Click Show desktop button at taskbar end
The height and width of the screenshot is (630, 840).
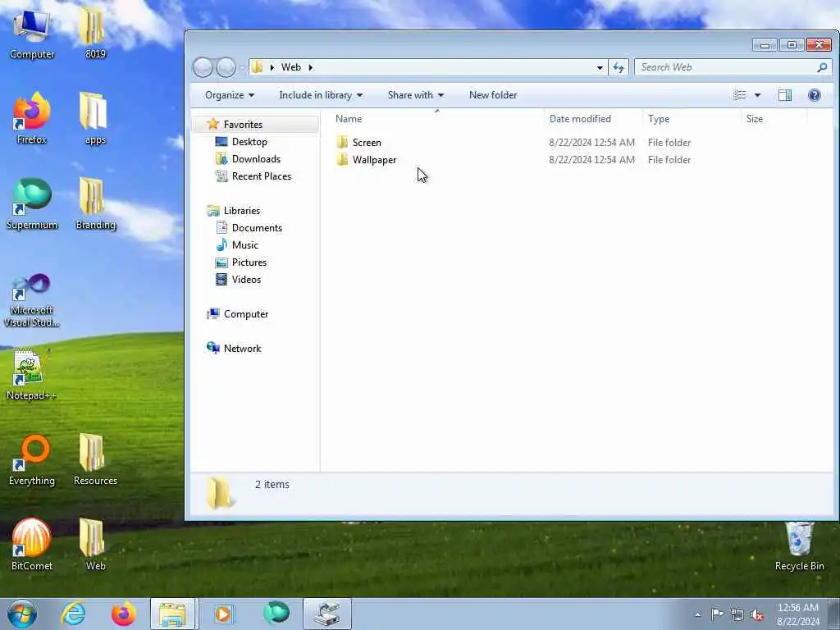pos(834,614)
